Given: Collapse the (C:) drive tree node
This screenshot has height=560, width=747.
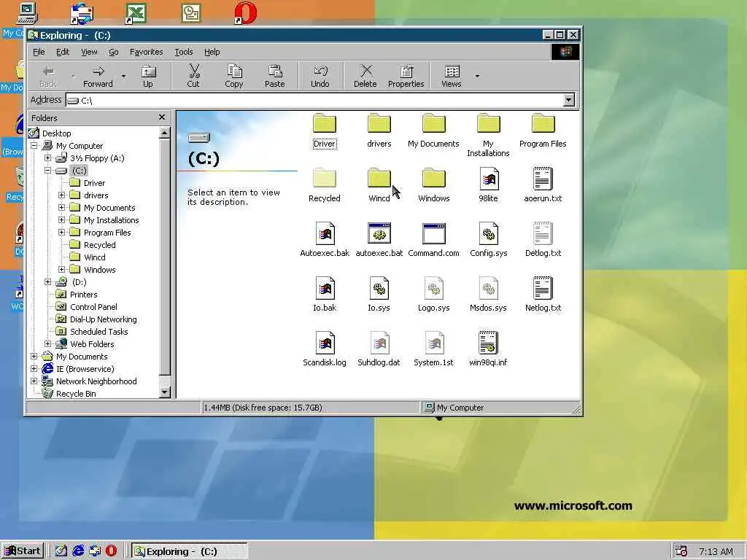Looking at the screenshot, I should pyautogui.click(x=47, y=171).
